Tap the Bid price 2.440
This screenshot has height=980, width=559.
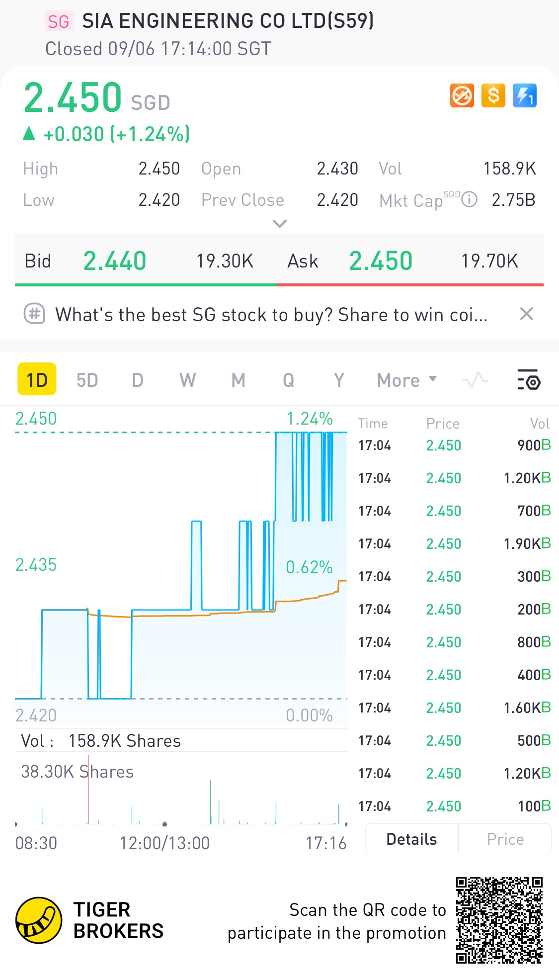115,261
